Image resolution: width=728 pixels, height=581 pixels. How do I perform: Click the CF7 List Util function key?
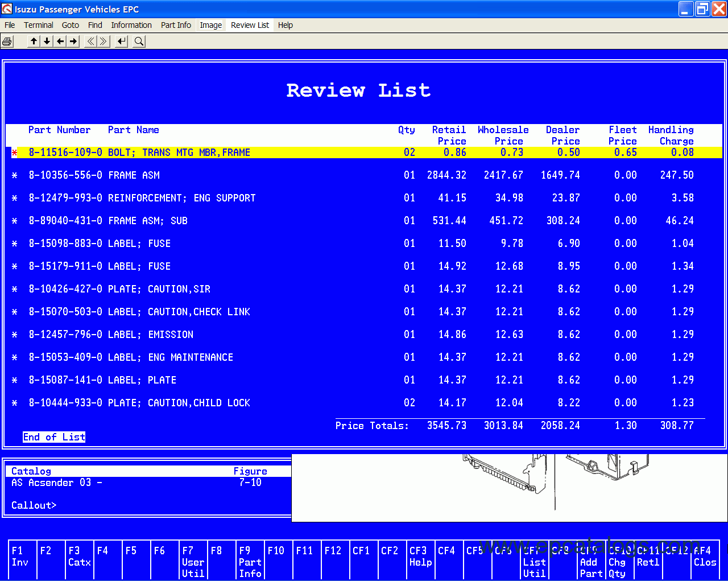(535, 560)
